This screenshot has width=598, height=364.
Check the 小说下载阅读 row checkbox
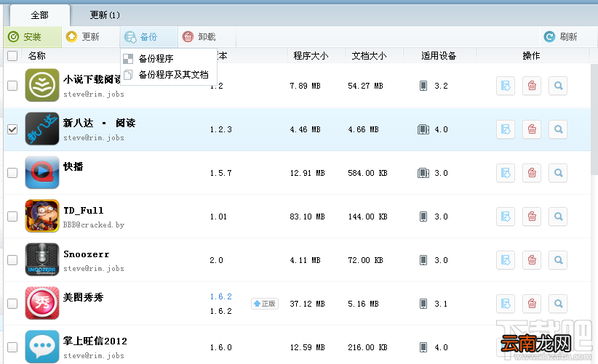(x=12, y=86)
